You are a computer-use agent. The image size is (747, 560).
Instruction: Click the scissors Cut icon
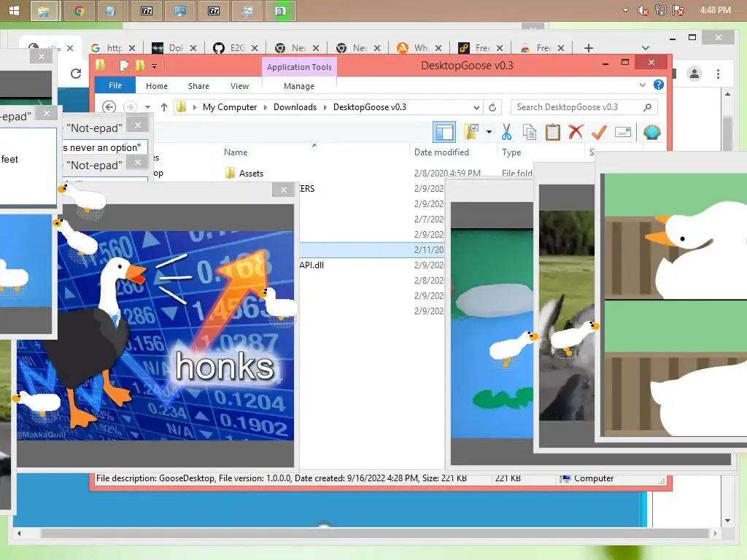click(506, 132)
